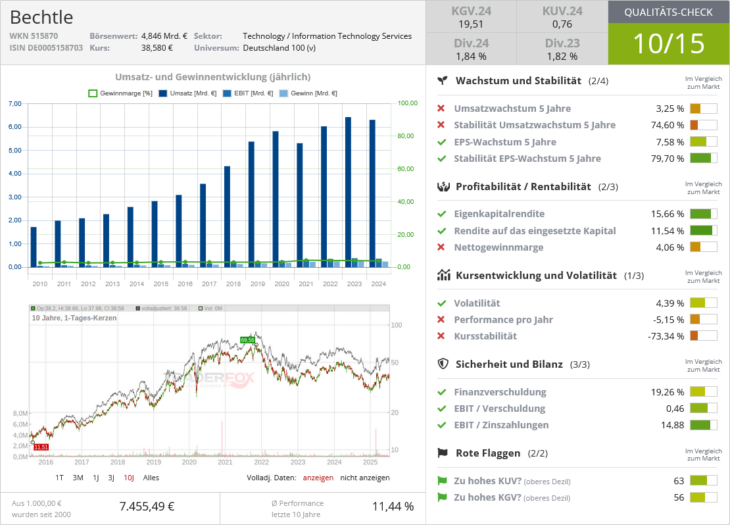Click the 11,44 % performance value
This screenshot has width=730, height=525.
pyautogui.click(x=393, y=506)
